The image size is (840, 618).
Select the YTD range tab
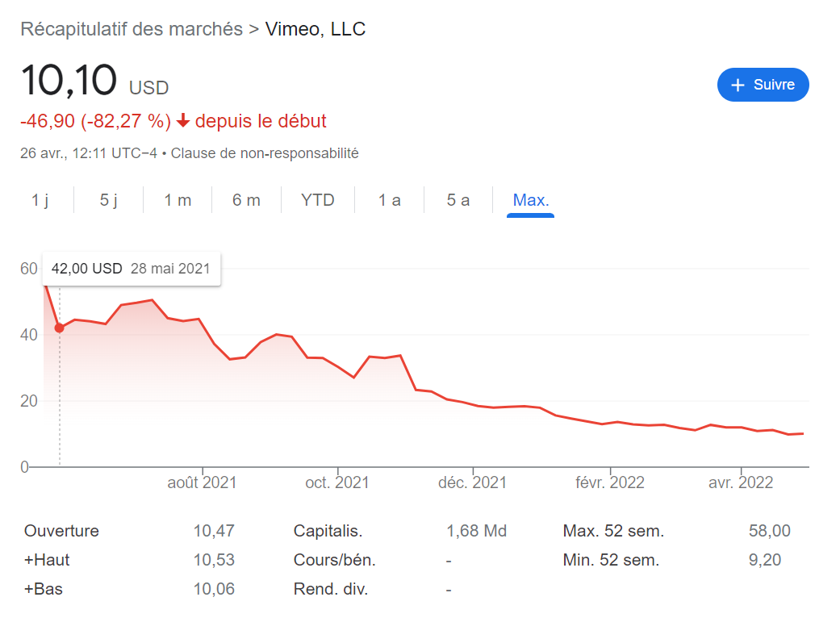pyautogui.click(x=317, y=200)
